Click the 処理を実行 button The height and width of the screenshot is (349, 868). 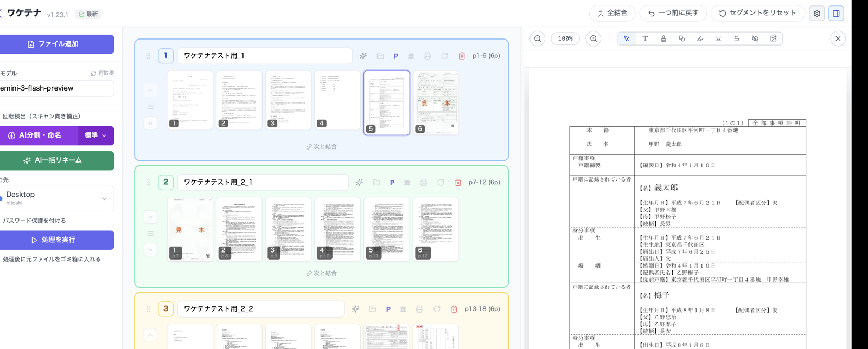[x=56, y=240]
